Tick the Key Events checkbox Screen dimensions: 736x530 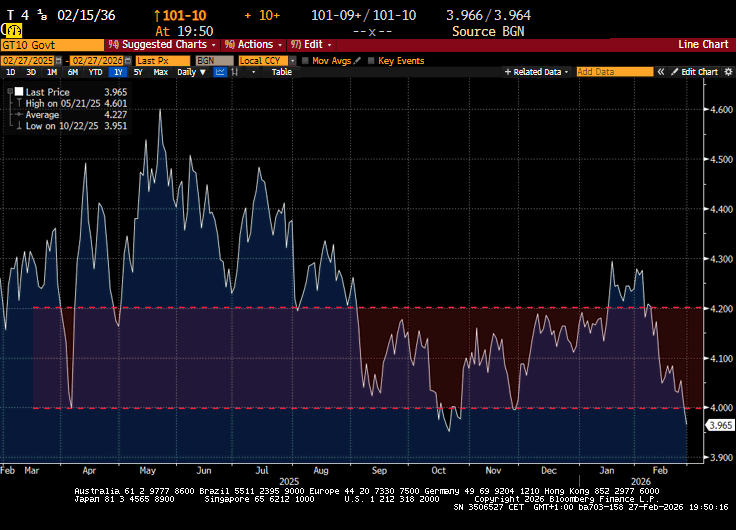[372, 60]
